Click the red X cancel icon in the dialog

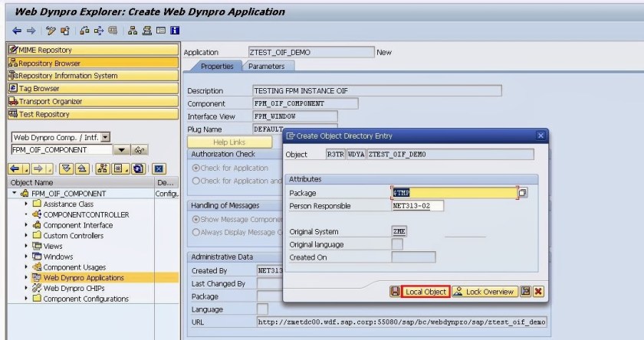[538, 292]
